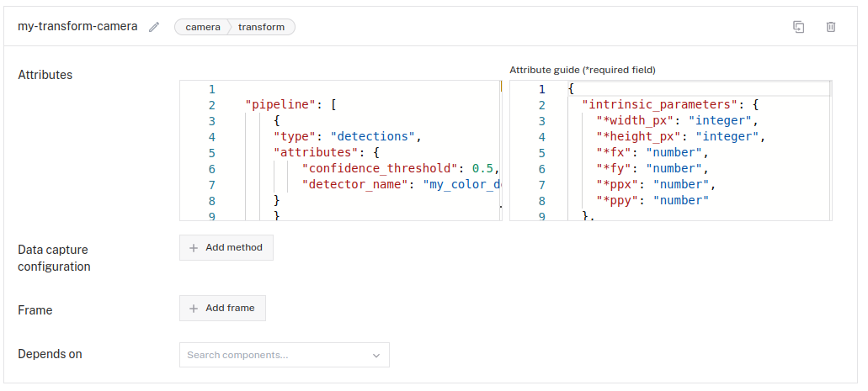
Task: Click line number 1 in attributes editor
Action: pos(211,89)
